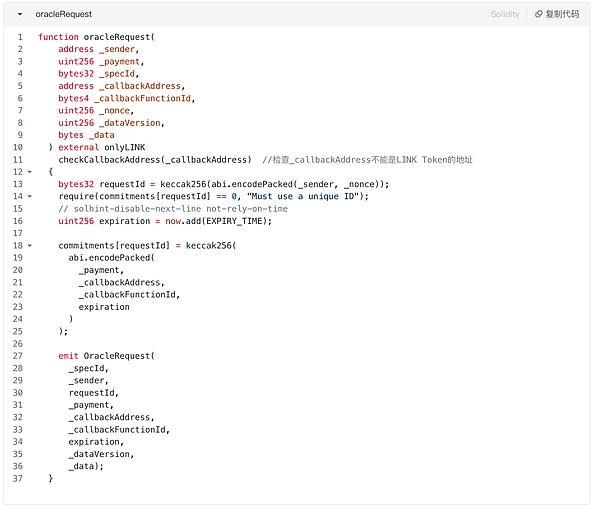Click the emit keyword on line 27
This screenshot has width=600, height=509.
click(68, 355)
